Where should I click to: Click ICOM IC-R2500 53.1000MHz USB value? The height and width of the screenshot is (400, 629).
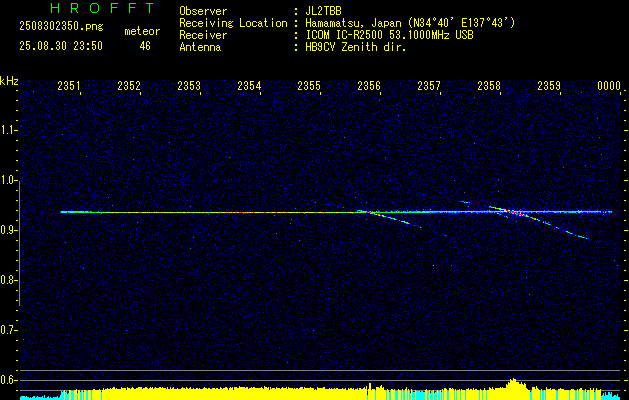point(389,35)
